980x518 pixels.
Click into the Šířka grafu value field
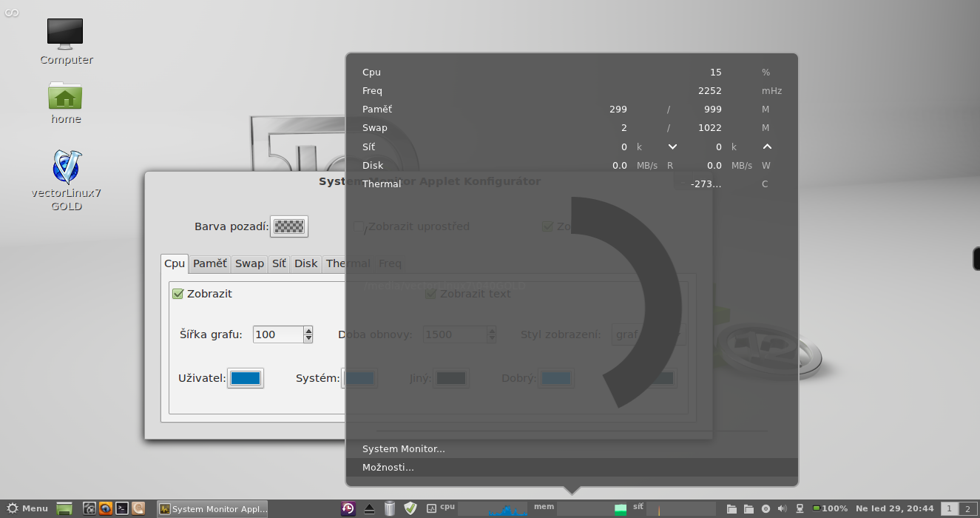coord(278,334)
